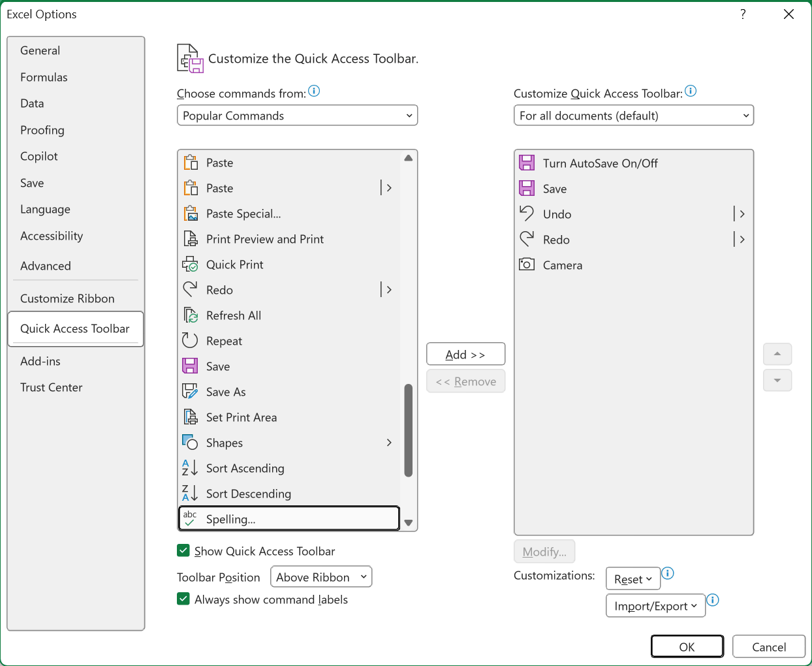Open the Reset dropdown button

coord(633,579)
